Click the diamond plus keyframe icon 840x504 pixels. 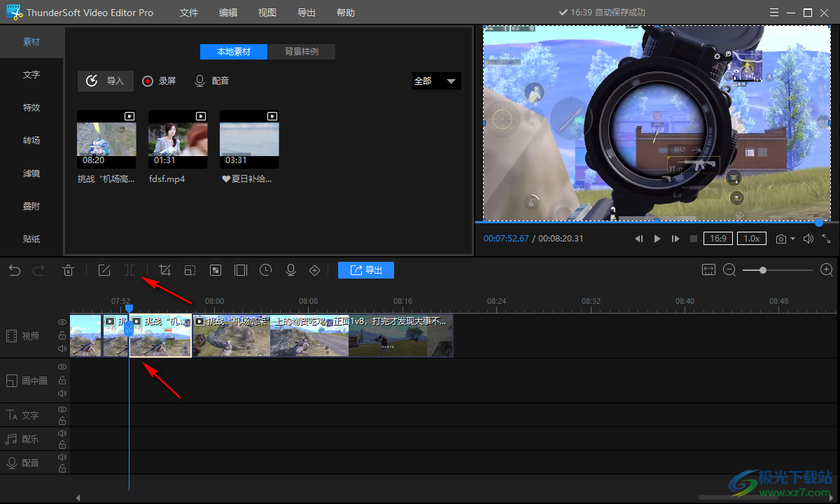coord(315,270)
